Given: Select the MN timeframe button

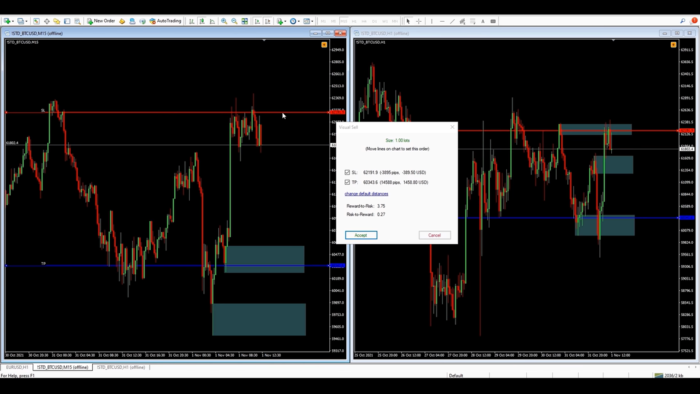Looking at the screenshot, I should click(x=395, y=21).
